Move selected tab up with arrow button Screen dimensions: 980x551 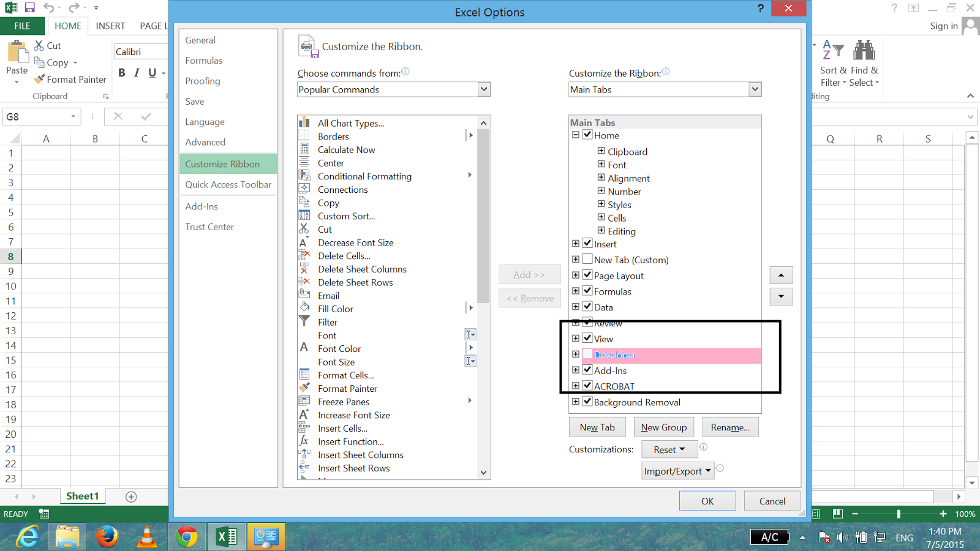(781, 275)
